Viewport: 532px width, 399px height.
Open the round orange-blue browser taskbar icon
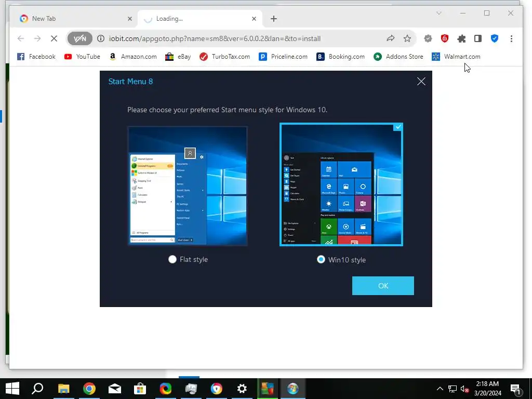tap(217, 389)
